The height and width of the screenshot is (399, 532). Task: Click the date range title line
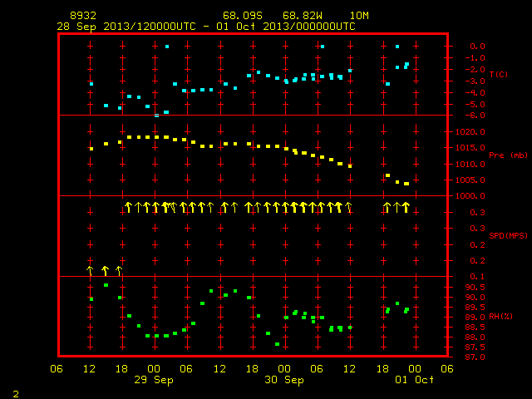[206, 27]
